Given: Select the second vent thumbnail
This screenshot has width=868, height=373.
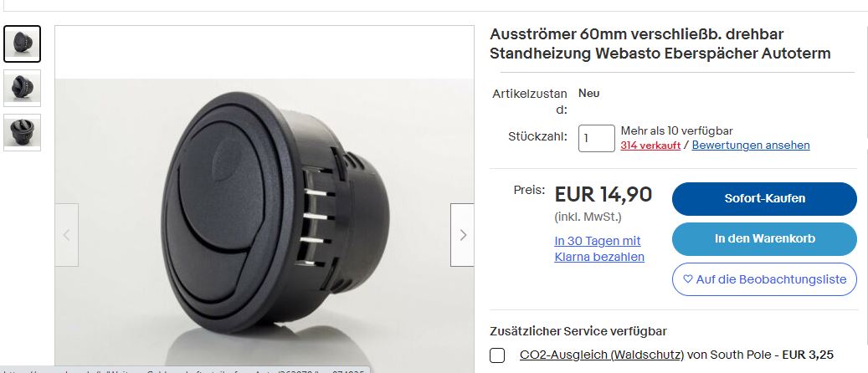Looking at the screenshot, I should click(22, 88).
